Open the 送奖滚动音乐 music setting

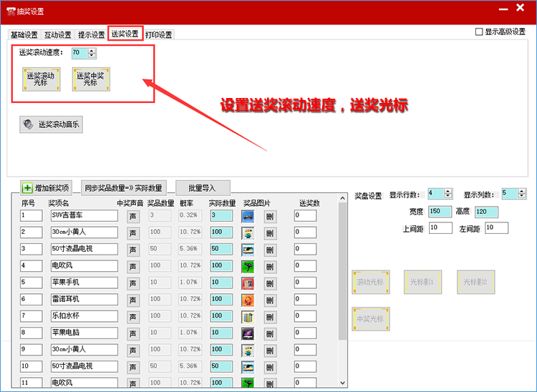point(52,124)
